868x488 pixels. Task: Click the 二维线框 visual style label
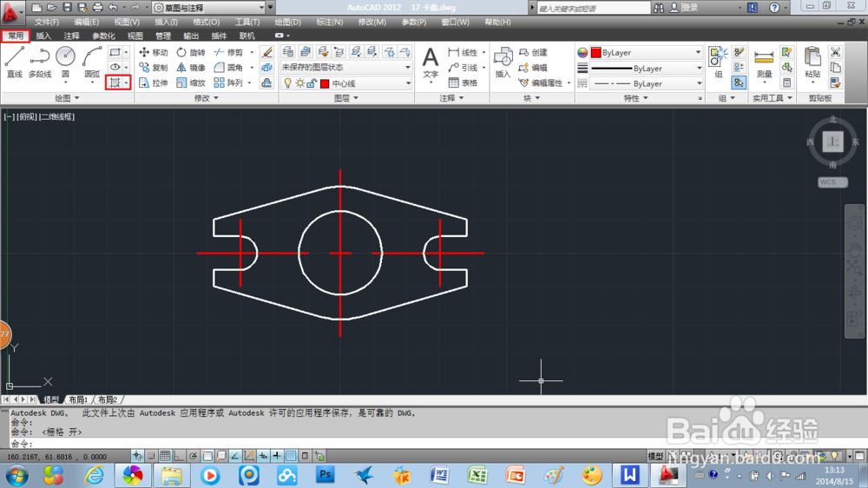(56, 117)
